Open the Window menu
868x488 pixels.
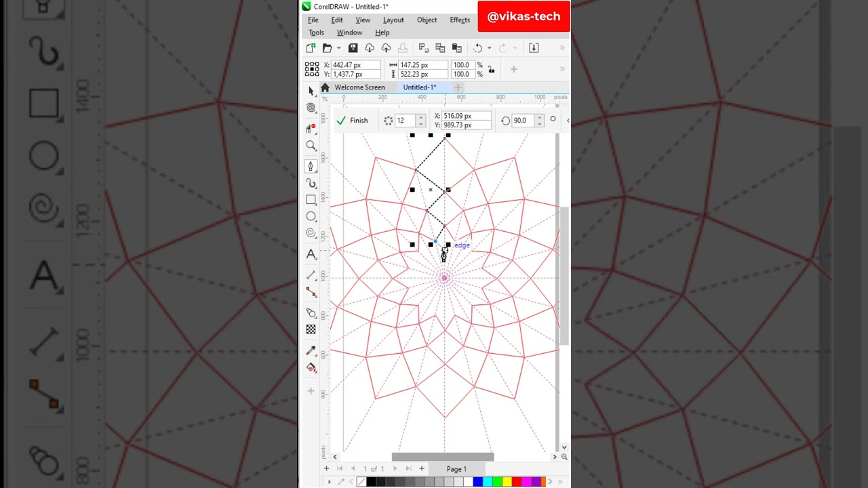(x=349, y=33)
